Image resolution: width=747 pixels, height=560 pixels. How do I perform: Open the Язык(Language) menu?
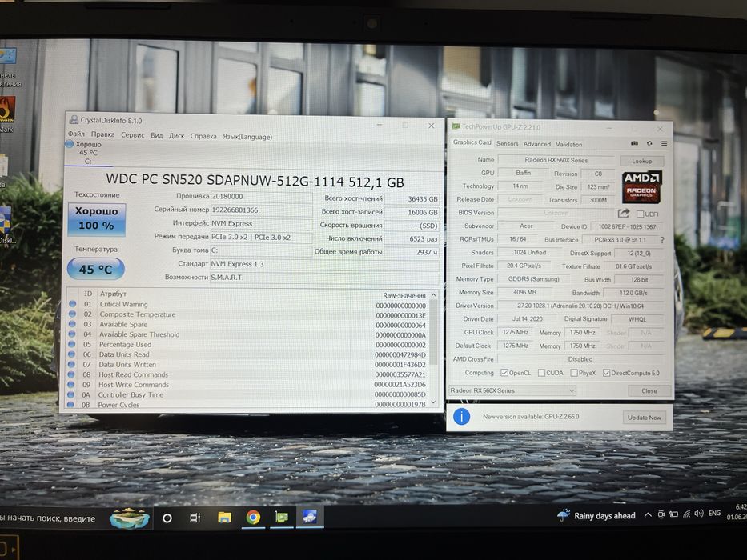(247, 137)
